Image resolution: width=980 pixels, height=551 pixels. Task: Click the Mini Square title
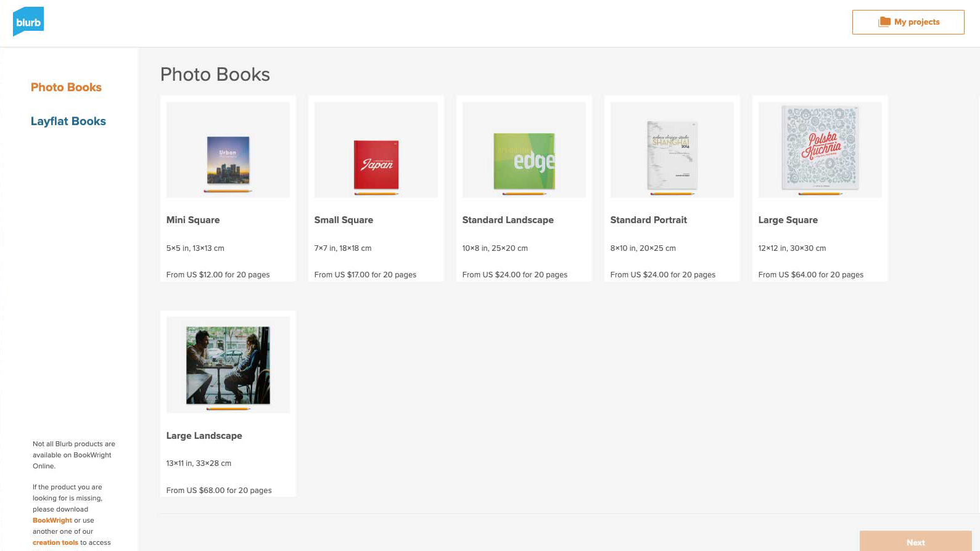(193, 220)
